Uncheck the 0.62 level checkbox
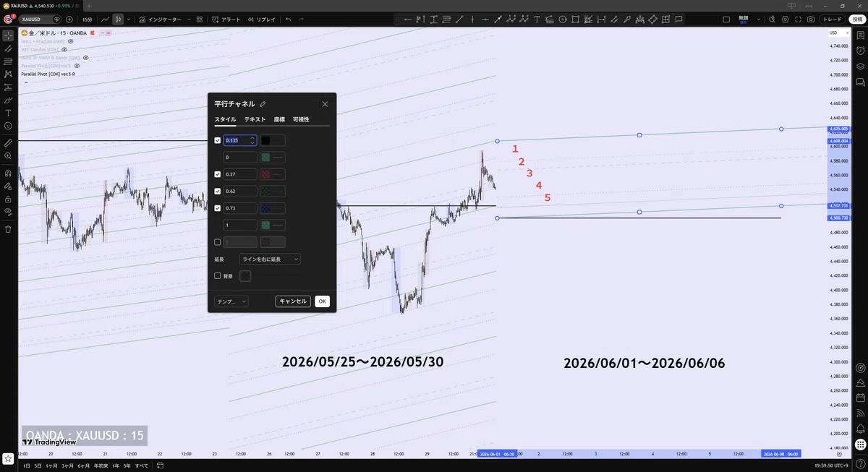 pos(218,191)
